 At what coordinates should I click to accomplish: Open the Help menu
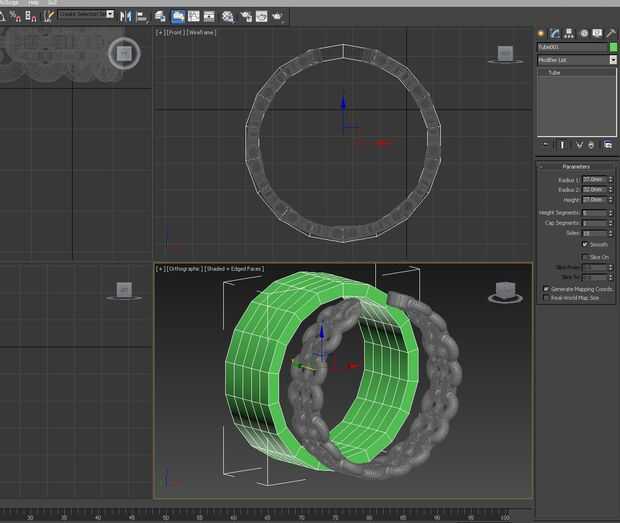(x=33, y=3)
